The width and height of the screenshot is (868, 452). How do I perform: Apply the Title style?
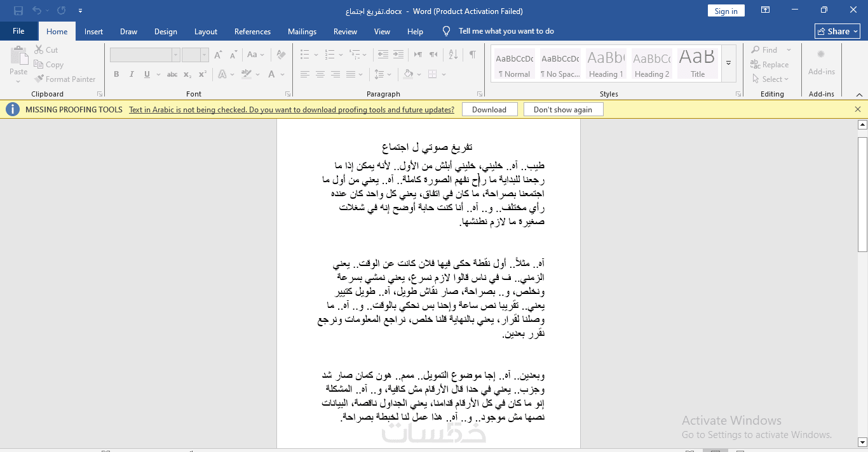pyautogui.click(x=697, y=63)
